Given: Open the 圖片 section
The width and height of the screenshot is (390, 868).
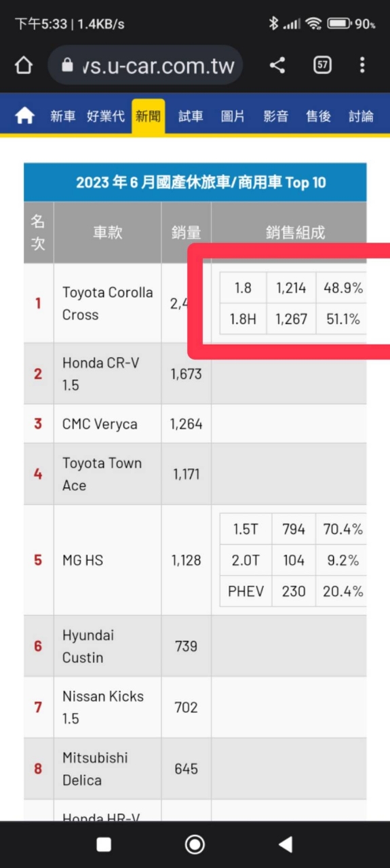Looking at the screenshot, I should (233, 116).
